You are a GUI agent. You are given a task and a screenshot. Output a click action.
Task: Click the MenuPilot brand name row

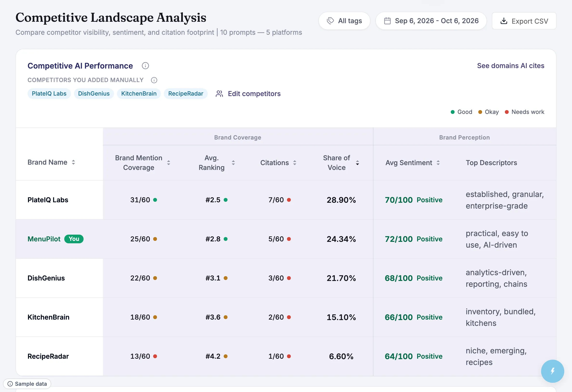click(x=44, y=239)
